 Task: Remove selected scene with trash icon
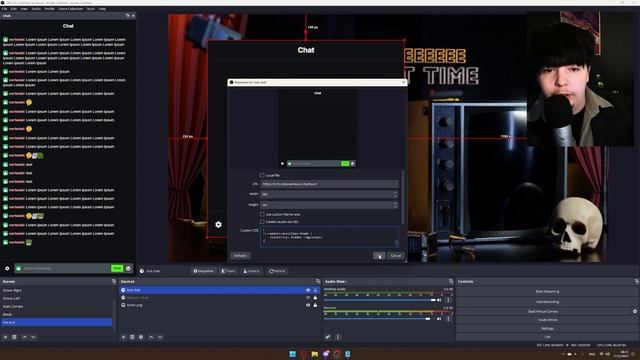click(14, 337)
